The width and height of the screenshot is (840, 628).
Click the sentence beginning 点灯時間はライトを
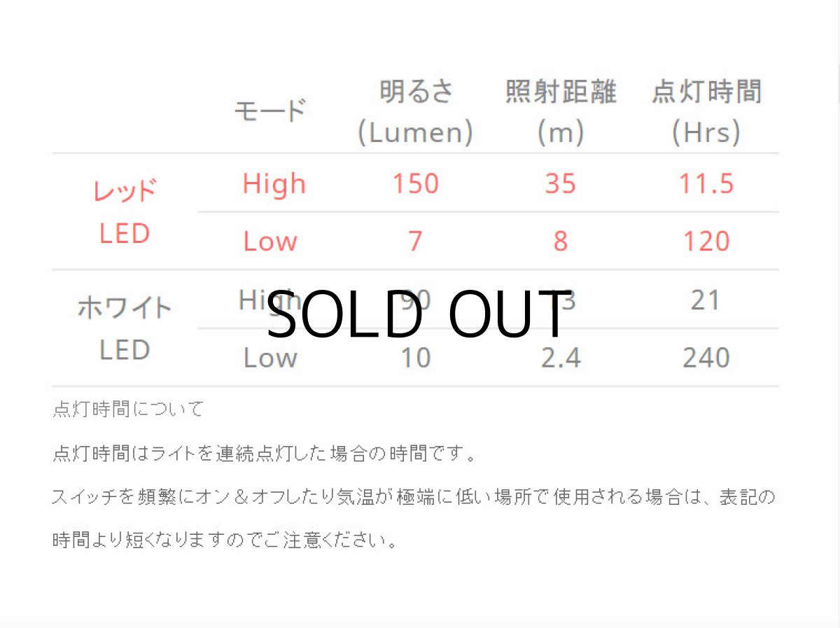[265, 454]
